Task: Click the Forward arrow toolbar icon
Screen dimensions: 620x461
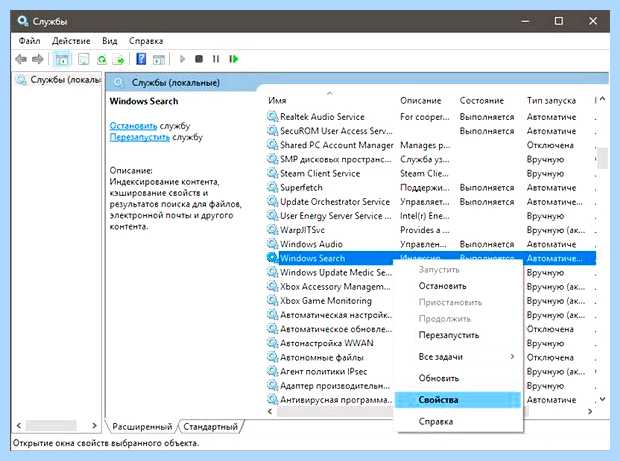Action: [38, 59]
